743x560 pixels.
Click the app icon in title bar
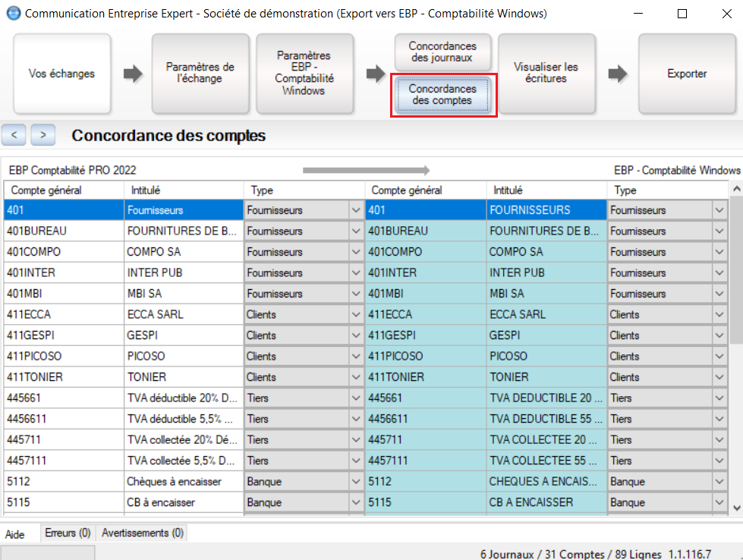tap(14, 13)
